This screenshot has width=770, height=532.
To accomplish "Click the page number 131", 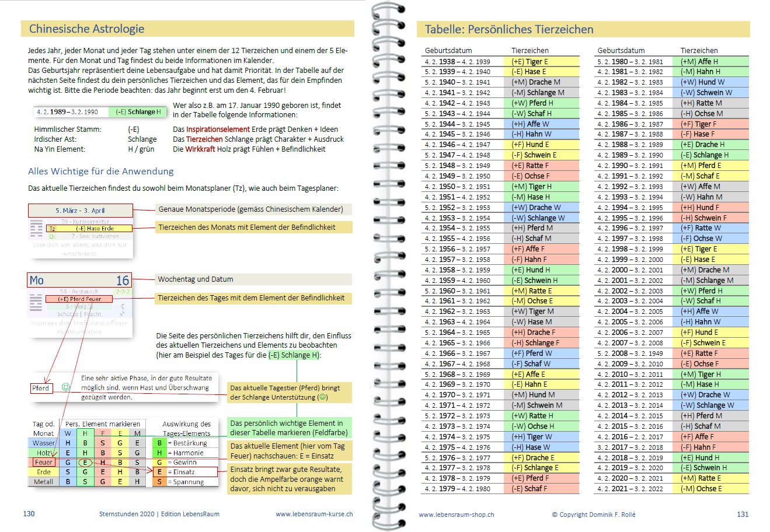I will pyautogui.click(x=743, y=514).
